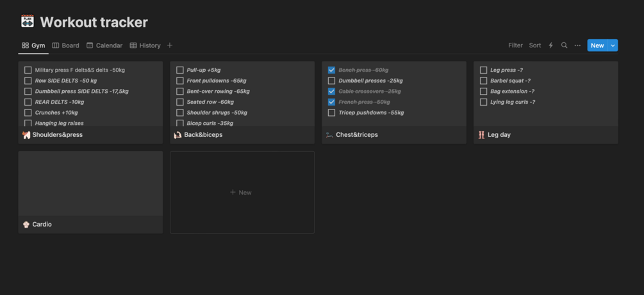Add a new card via + New tile
The width and height of the screenshot is (644, 295).
[x=242, y=193]
